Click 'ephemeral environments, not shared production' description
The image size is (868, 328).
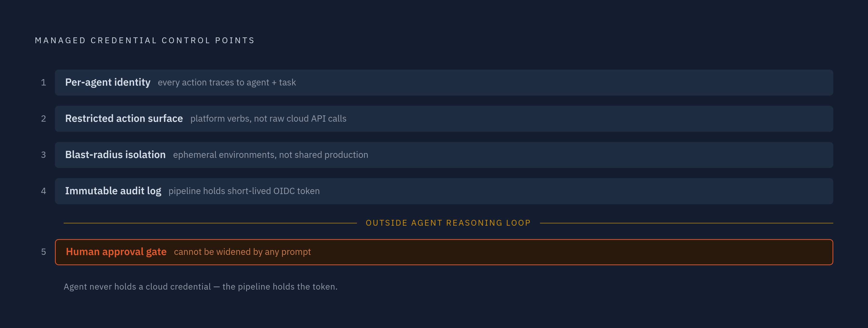tap(271, 155)
